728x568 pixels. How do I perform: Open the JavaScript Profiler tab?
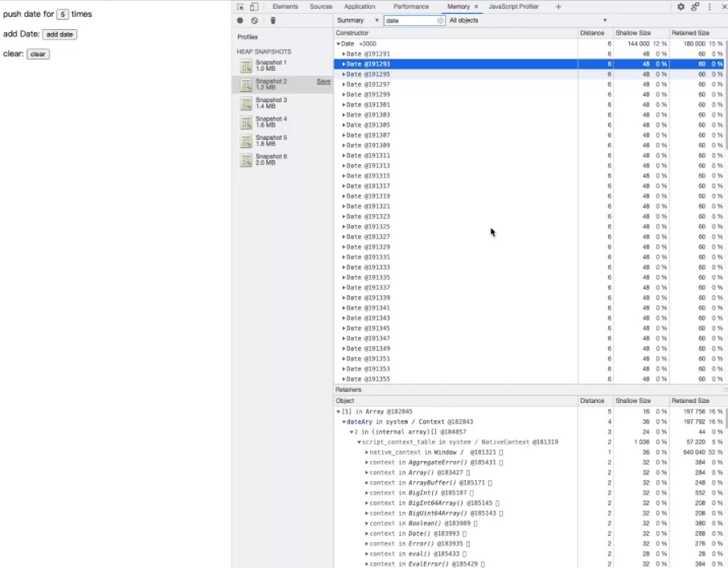click(513, 6)
